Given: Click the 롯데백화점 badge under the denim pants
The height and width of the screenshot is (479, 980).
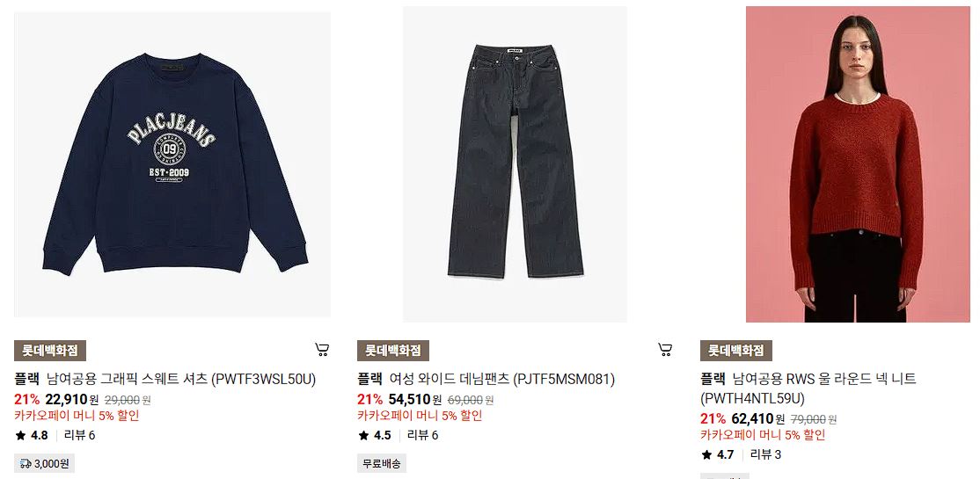Looking at the screenshot, I should (x=393, y=351).
